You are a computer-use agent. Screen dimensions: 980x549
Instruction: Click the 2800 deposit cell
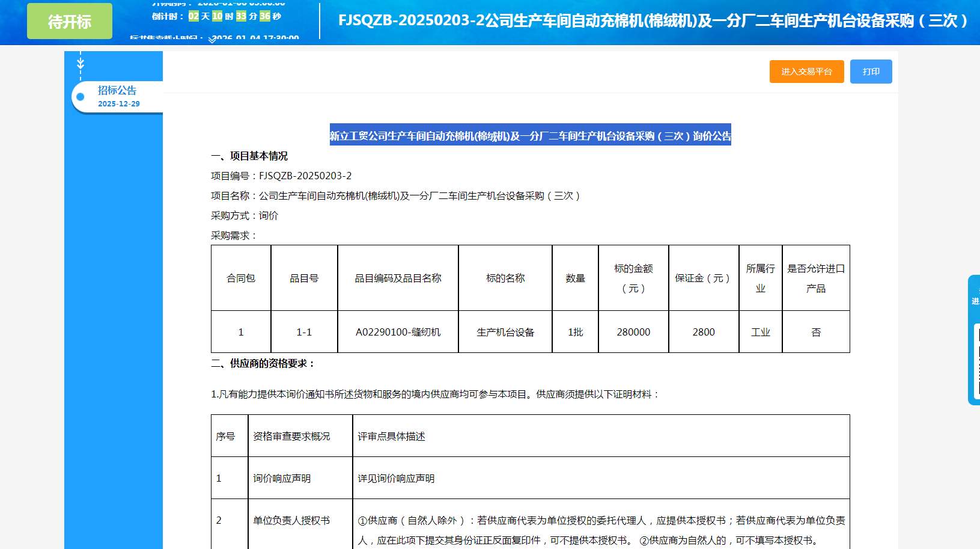coord(703,332)
